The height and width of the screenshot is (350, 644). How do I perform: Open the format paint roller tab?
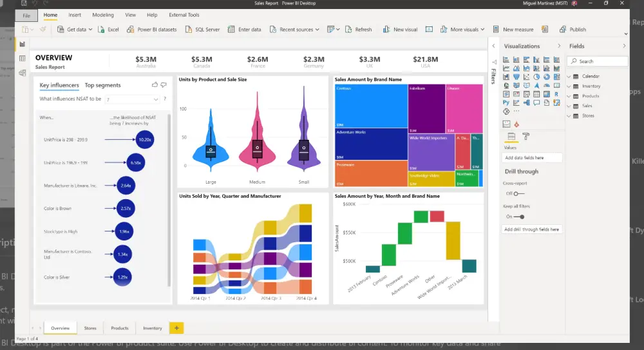click(526, 136)
